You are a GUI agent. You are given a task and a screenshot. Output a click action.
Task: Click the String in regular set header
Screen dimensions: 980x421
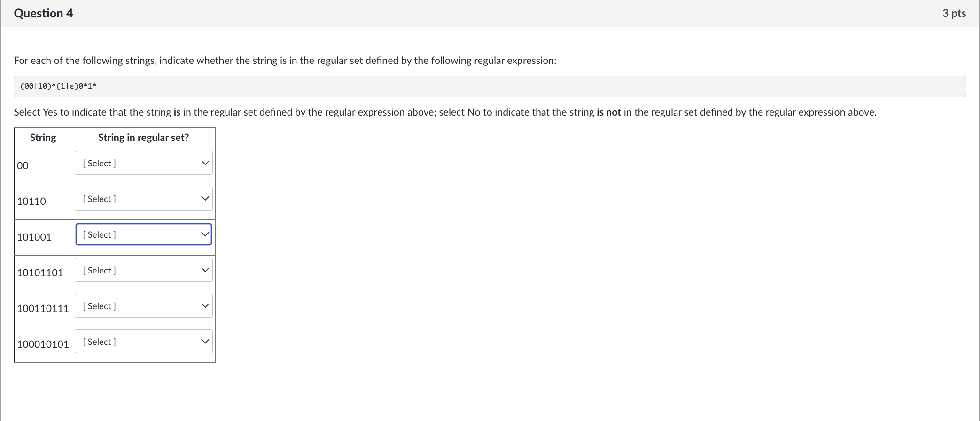(x=143, y=137)
